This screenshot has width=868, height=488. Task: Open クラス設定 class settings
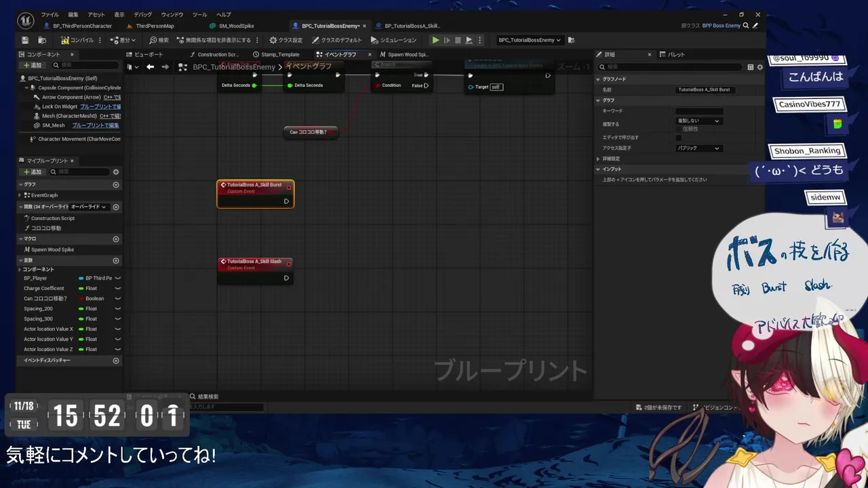click(x=285, y=40)
